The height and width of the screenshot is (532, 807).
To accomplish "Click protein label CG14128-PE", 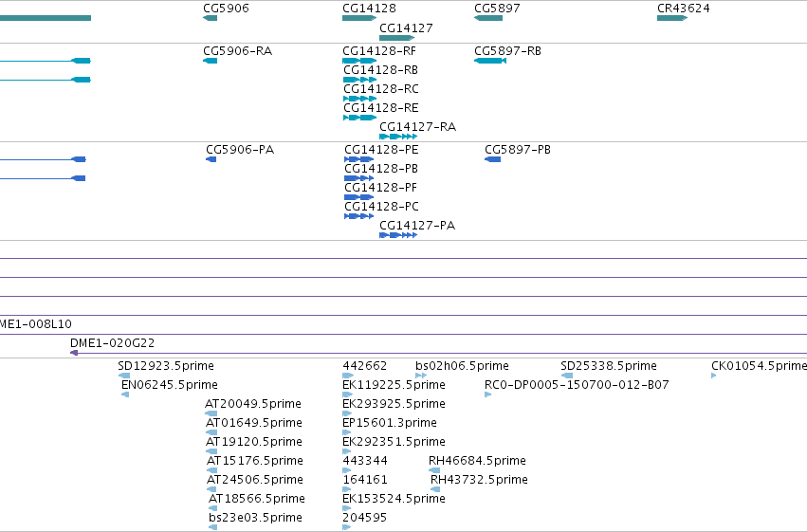I will (381, 150).
